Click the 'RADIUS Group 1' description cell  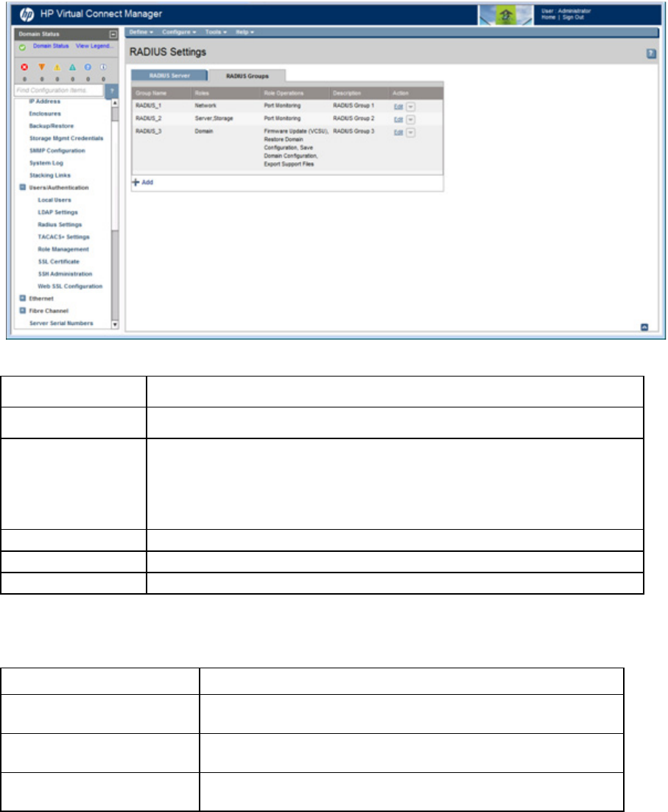(354, 105)
